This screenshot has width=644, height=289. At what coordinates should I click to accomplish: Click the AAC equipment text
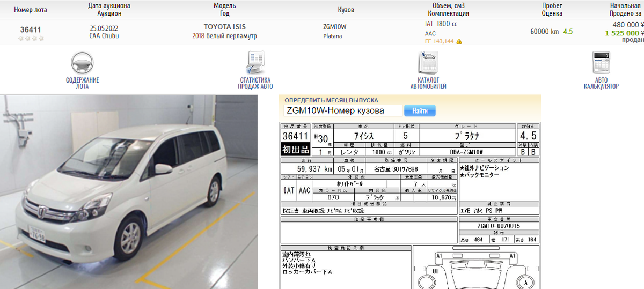coord(430,33)
